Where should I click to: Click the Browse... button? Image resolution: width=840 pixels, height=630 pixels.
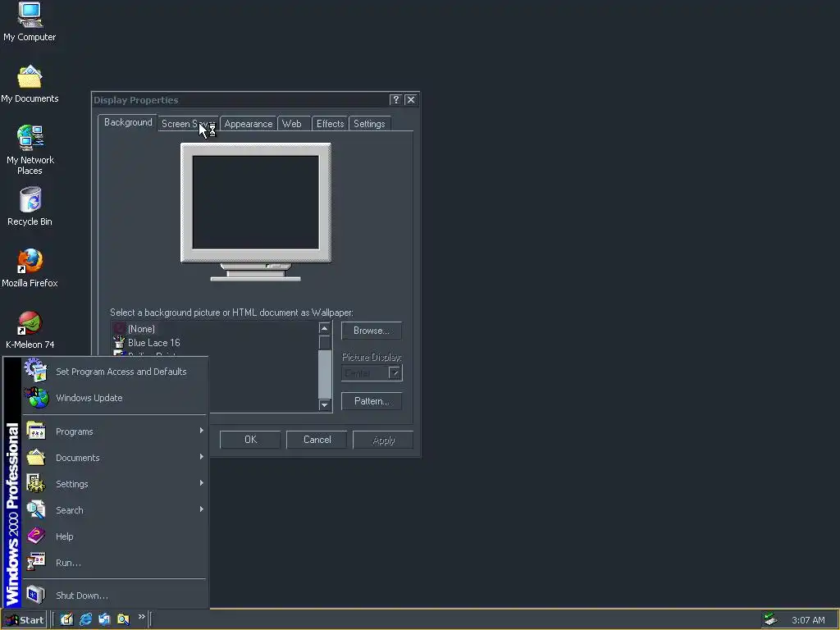[372, 331]
